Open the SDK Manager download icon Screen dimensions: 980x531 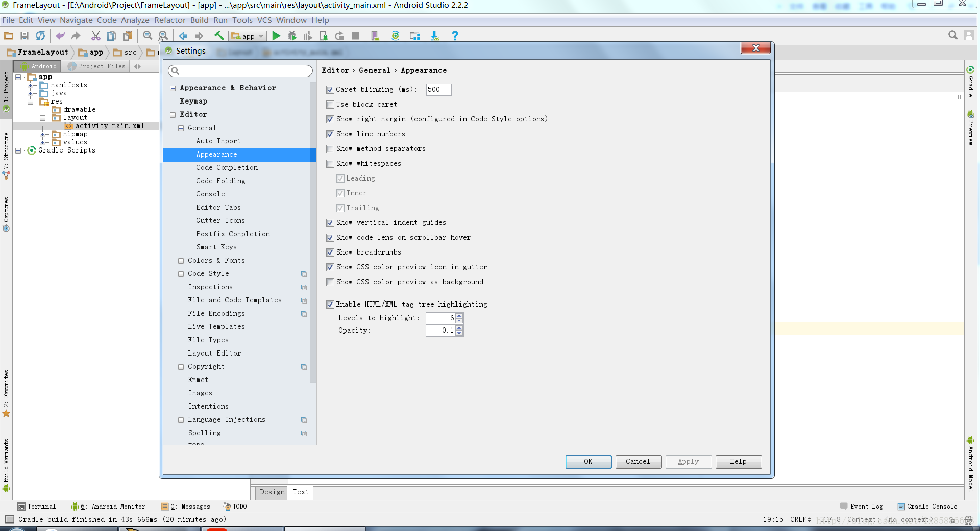click(435, 36)
